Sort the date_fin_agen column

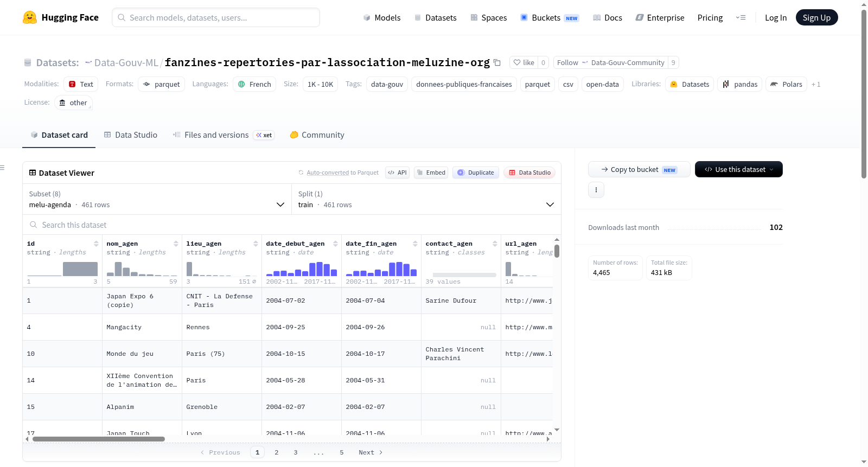(x=415, y=244)
